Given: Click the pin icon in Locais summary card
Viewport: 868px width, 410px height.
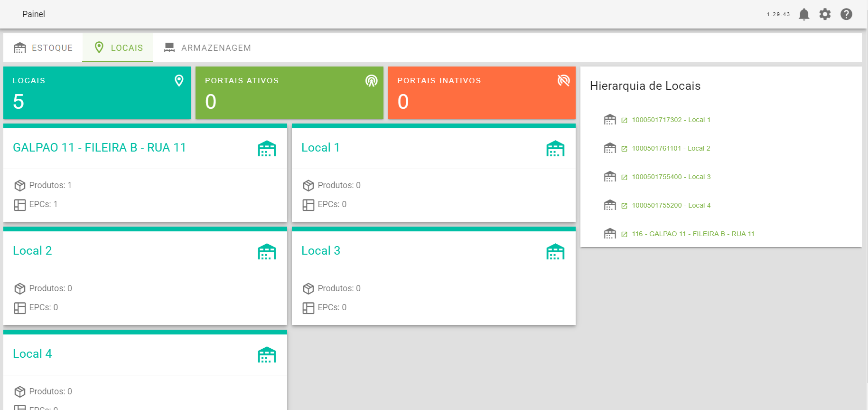Looking at the screenshot, I should (x=179, y=81).
